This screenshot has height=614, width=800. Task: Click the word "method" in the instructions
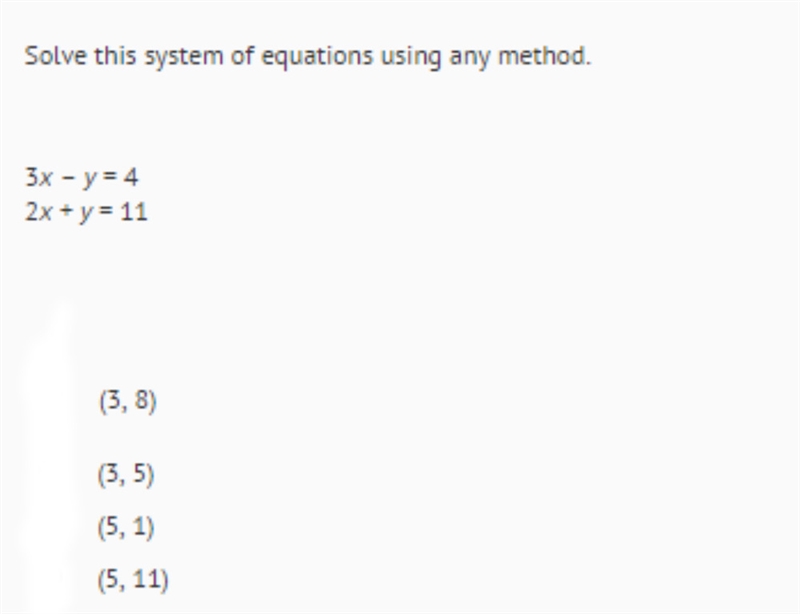coord(544,56)
